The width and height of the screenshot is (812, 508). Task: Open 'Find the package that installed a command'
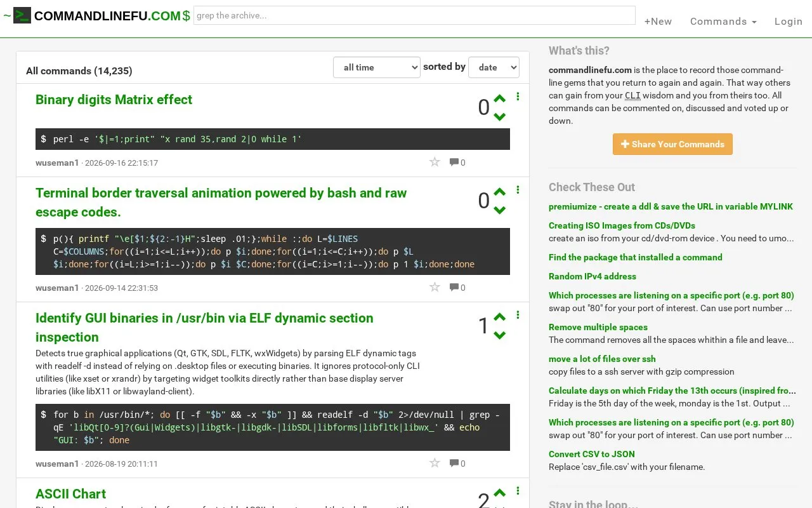tap(636, 257)
